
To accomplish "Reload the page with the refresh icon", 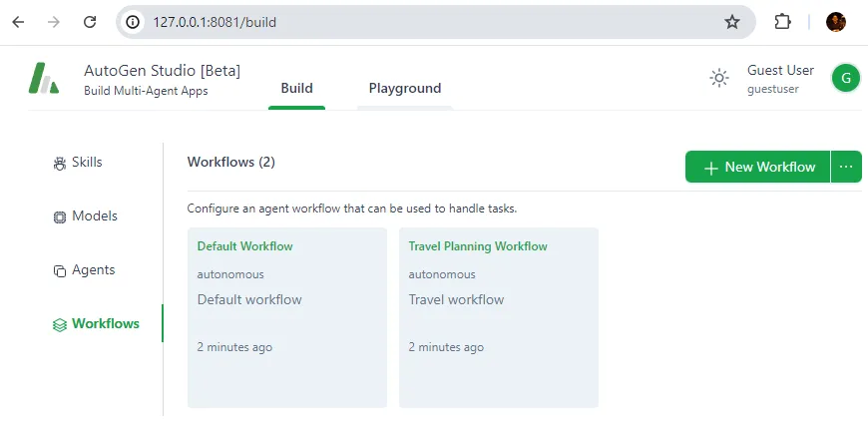I will click(90, 22).
